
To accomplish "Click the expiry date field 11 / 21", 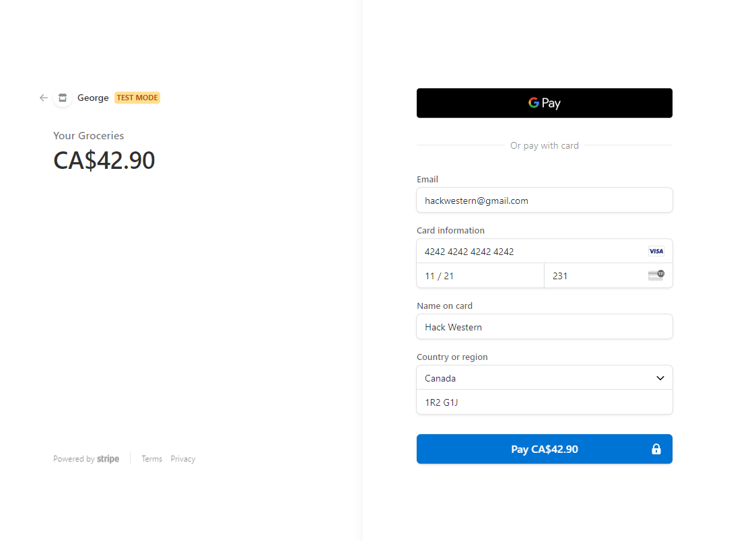I will (x=480, y=276).
